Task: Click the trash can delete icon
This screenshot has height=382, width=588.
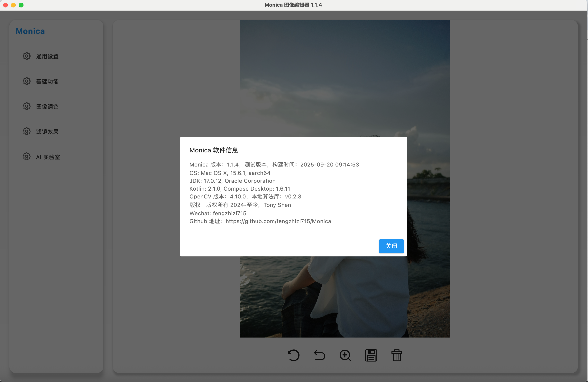Action: (x=397, y=356)
